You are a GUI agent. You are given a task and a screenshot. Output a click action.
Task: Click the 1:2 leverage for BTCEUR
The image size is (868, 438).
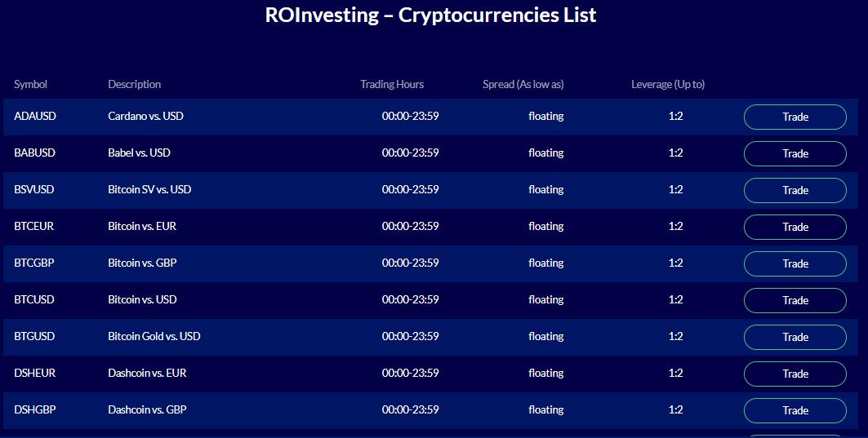[x=675, y=226]
